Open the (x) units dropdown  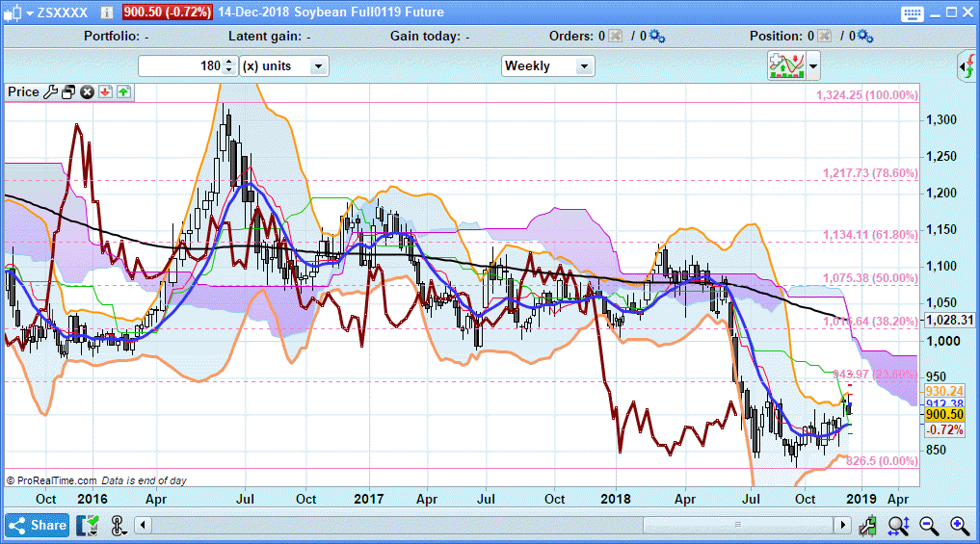(x=284, y=66)
